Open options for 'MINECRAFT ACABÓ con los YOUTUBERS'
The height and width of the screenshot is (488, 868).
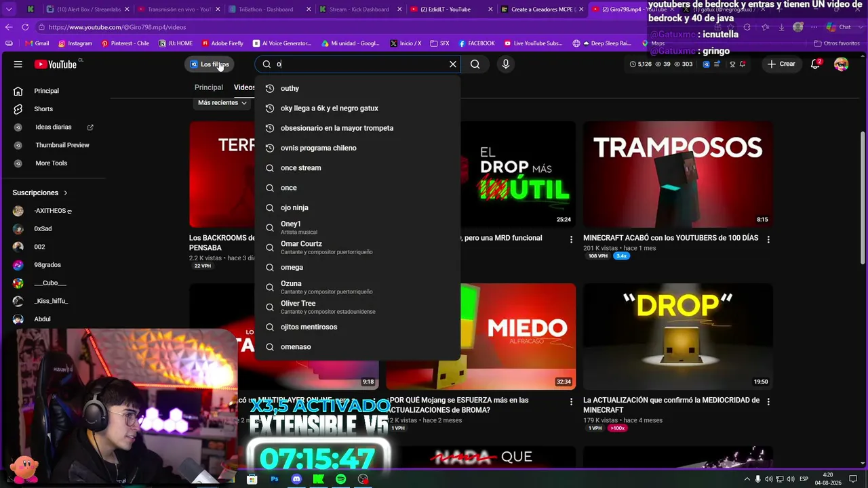768,239
